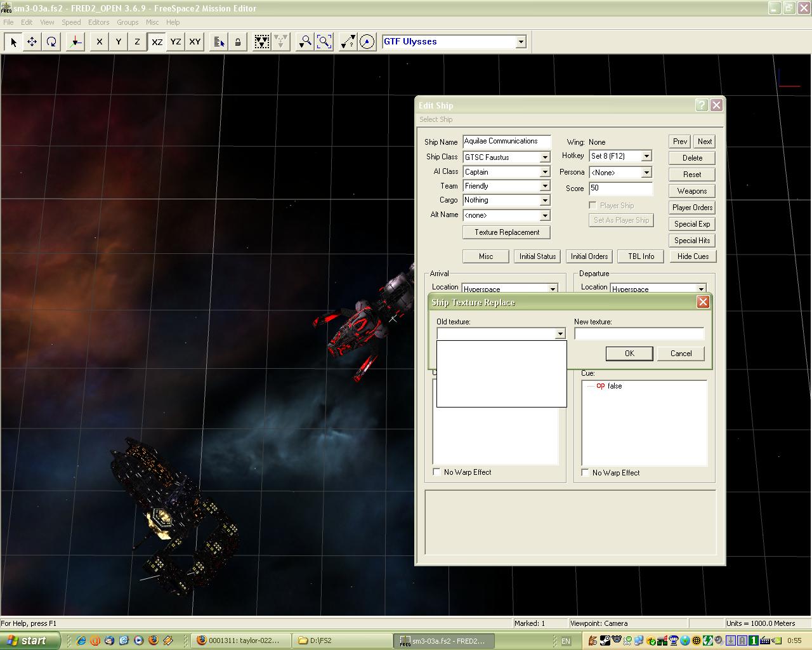Viewport: 812px width, 650px height.
Task: Open the Team dropdown
Action: coord(544,186)
